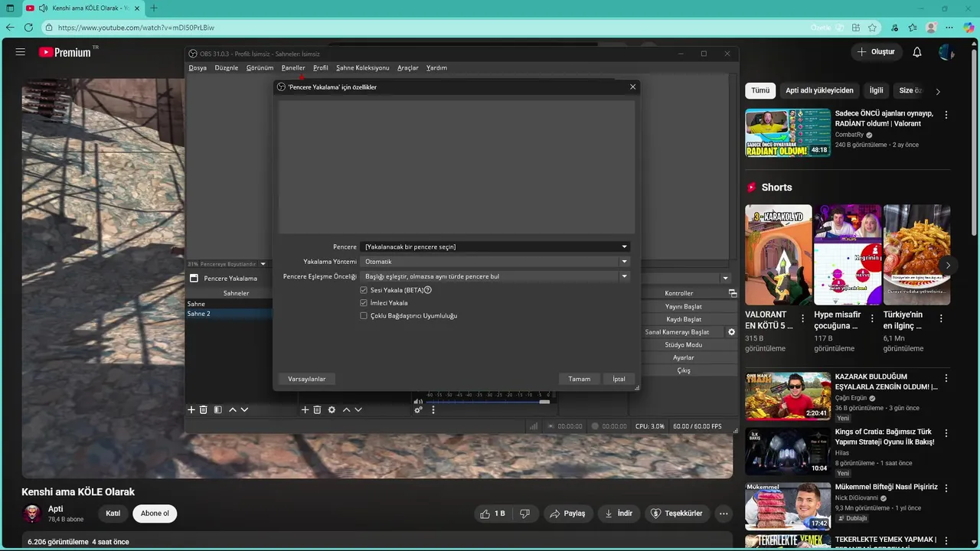Go back with the browser back arrow
The height and width of the screenshot is (551, 980).
[x=10, y=28]
